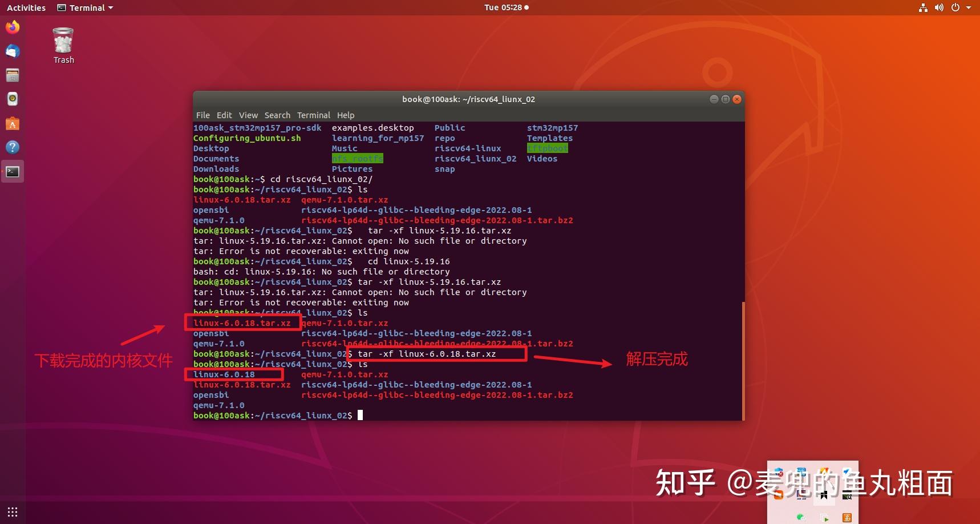The height and width of the screenshot is (524, 980).
Task: Open the Show Applications grid at dock bottom
Action: point(12,511)
